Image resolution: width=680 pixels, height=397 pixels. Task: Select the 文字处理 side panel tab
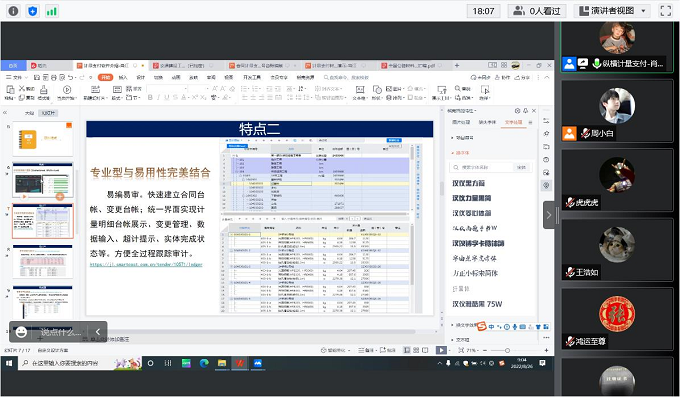(513, 122)
